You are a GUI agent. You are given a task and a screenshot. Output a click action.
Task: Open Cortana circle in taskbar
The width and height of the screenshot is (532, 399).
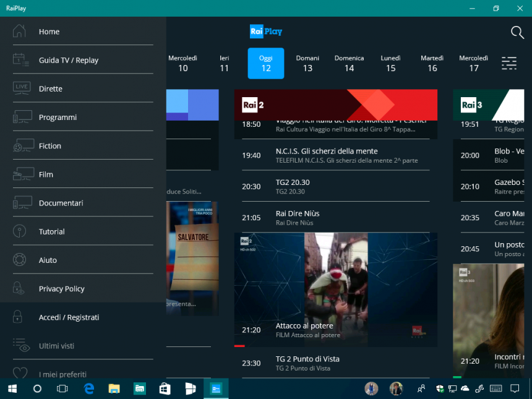(x=37, y=388)
